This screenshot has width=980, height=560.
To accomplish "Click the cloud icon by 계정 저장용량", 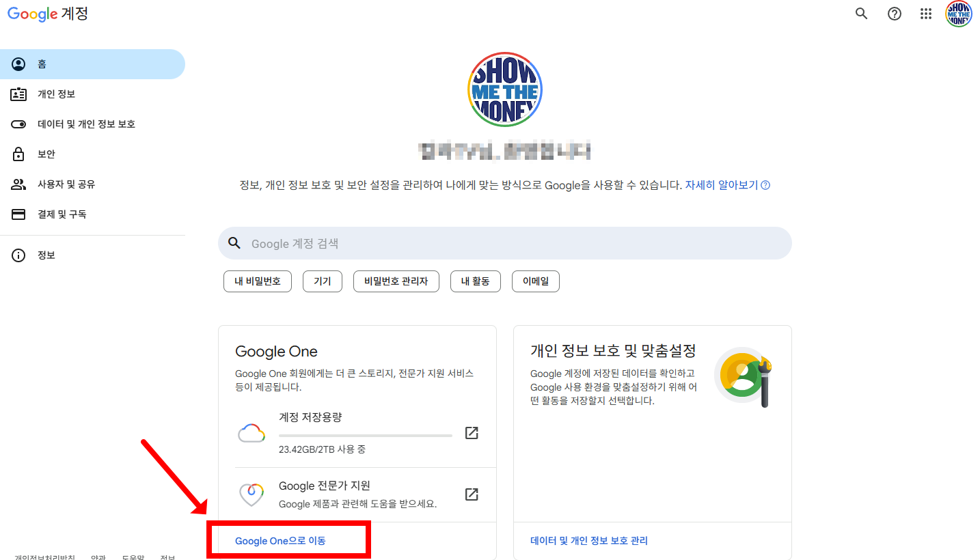I will [251, 433].
